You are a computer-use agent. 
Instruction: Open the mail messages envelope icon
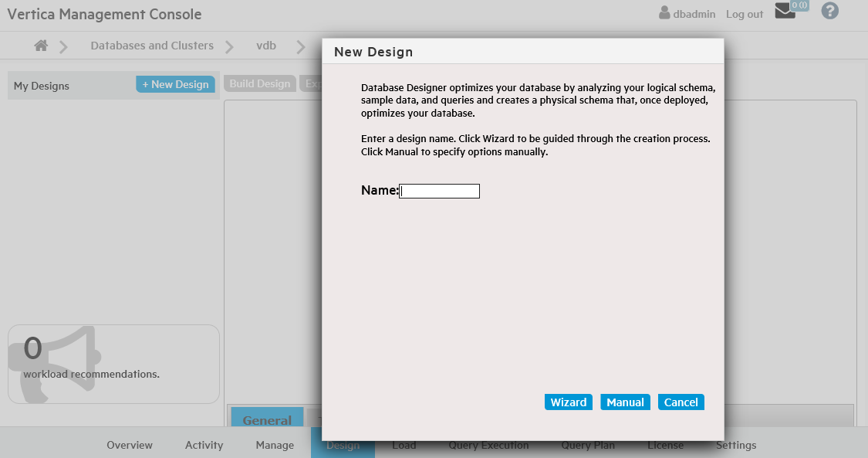click(785, 12)
